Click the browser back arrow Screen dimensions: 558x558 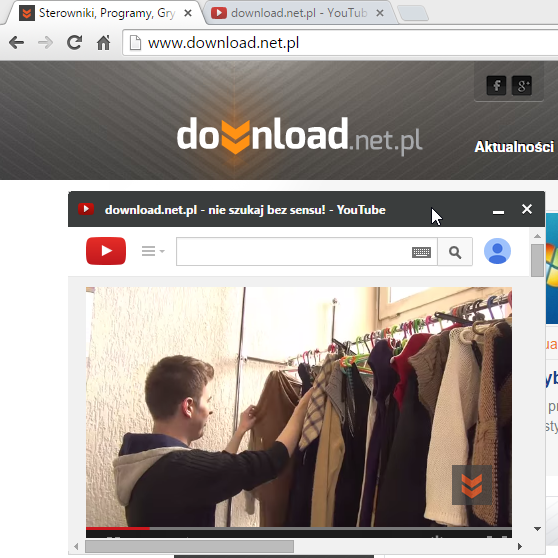16,43
